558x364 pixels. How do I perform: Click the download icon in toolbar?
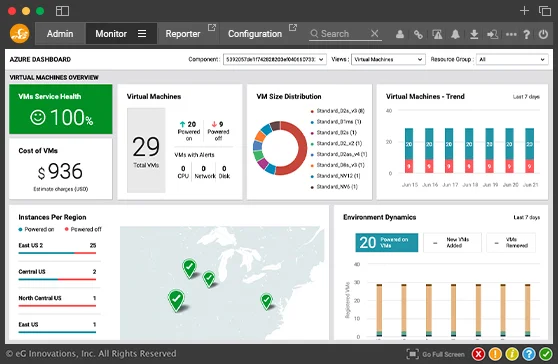point(474,34)
